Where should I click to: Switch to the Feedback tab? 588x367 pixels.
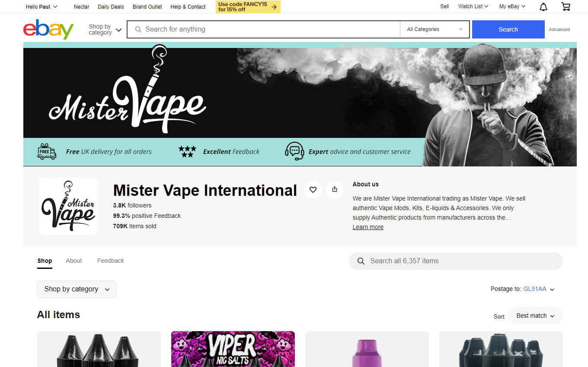pos(111,261)
